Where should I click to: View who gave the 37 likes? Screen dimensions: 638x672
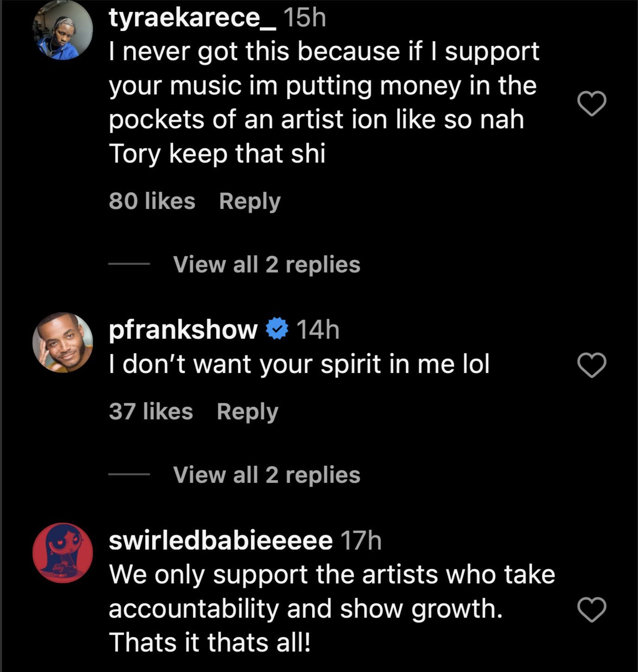151,412
